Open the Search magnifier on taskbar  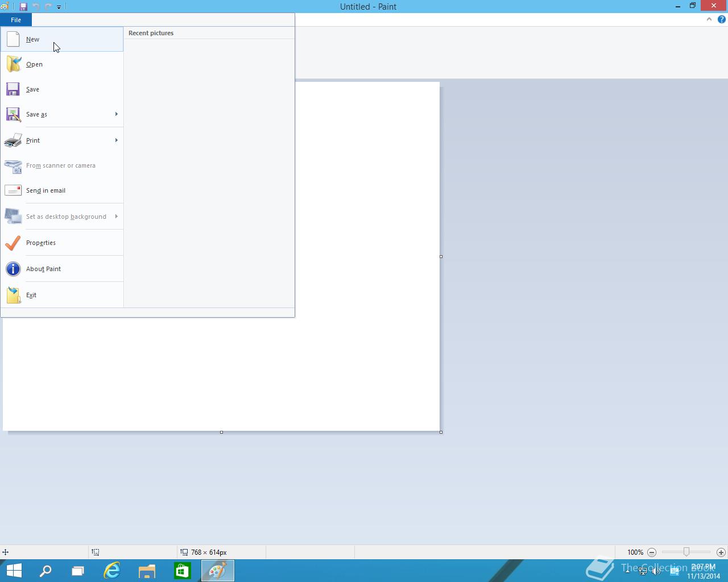45,571
